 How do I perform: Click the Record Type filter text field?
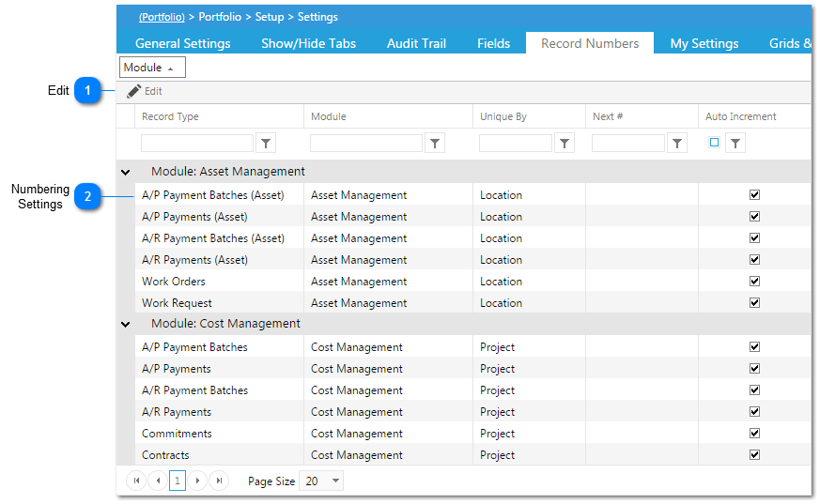point(197,144)
